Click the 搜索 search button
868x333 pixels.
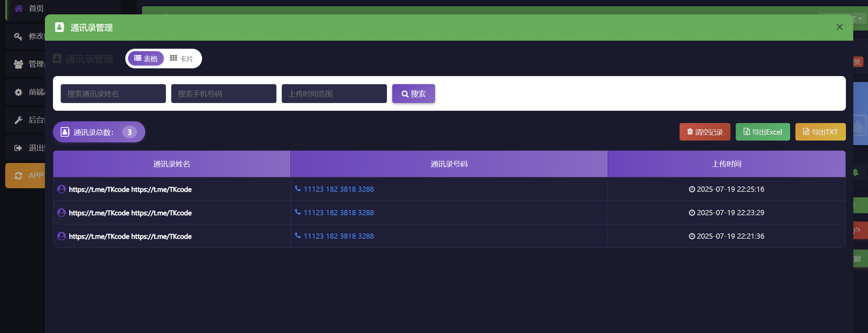413,94
